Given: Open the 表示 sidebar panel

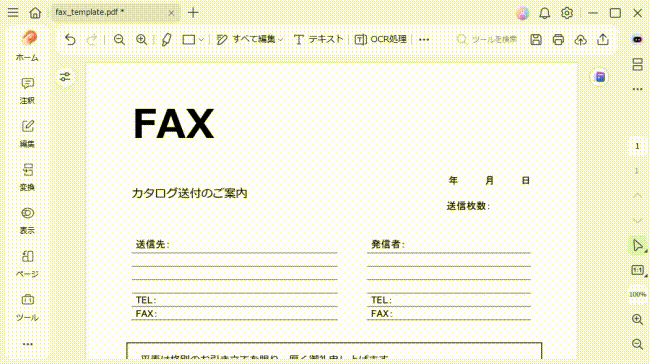Looking at the screenshot, I should click(27, 221).
